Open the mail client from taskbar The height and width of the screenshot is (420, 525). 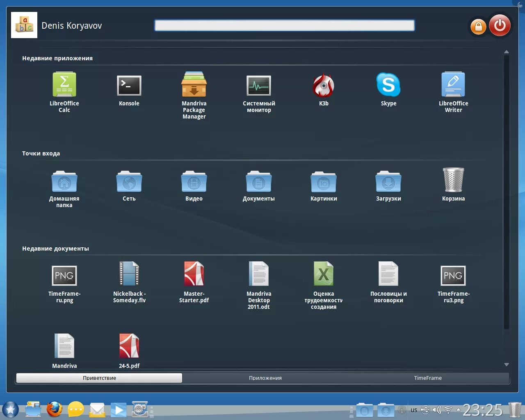click(x=97, y=409)
